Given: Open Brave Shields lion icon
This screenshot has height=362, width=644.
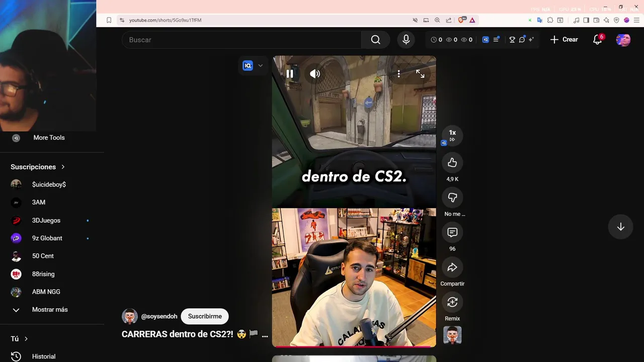Looking at the screenshot, I should [x=461, y=20].
